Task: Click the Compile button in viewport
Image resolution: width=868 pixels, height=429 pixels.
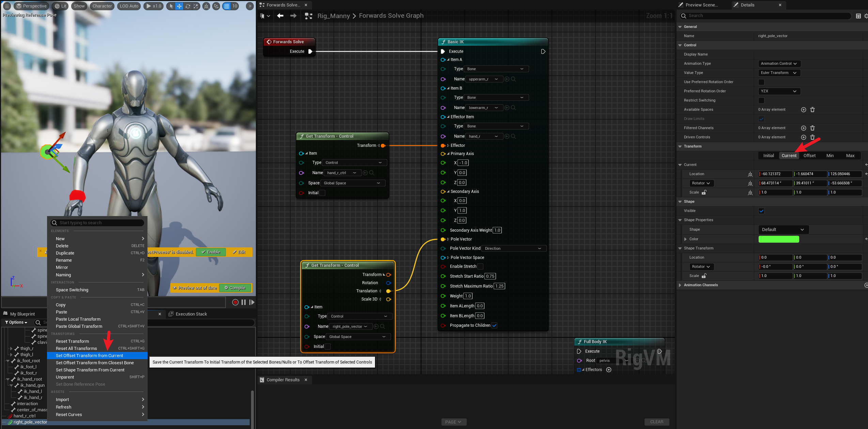Action: click(235, 288)
